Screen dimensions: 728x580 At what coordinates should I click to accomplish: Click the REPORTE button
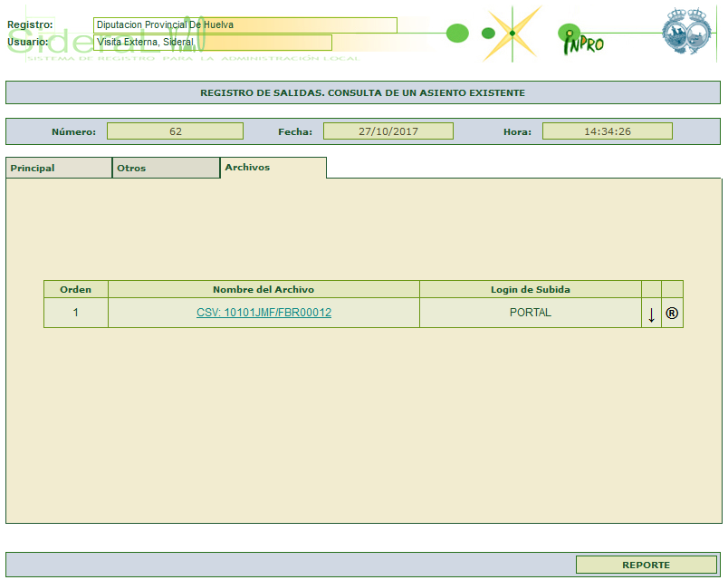coord(647,565)
